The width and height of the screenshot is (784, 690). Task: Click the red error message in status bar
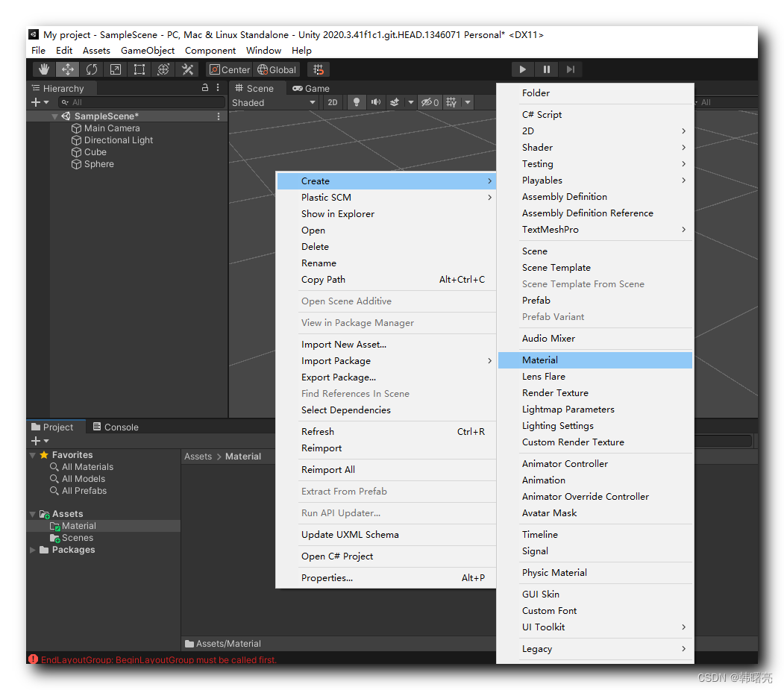click(158, 660)
